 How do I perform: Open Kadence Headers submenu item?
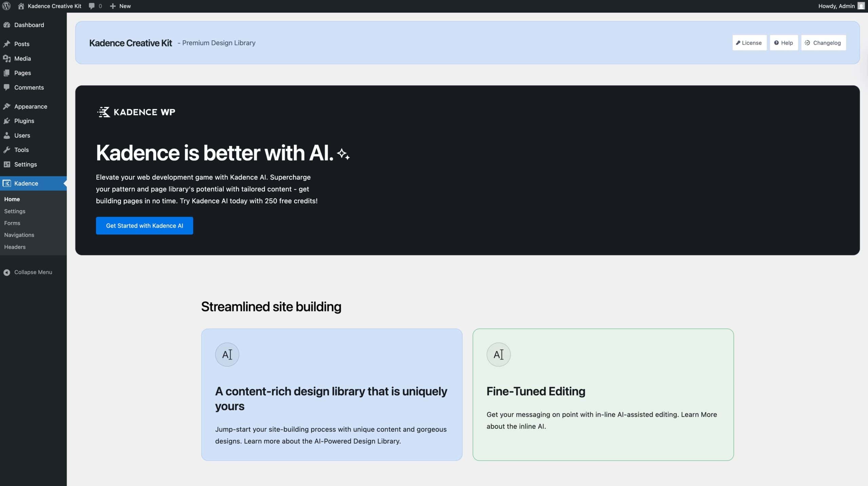(x=15, y=247)
